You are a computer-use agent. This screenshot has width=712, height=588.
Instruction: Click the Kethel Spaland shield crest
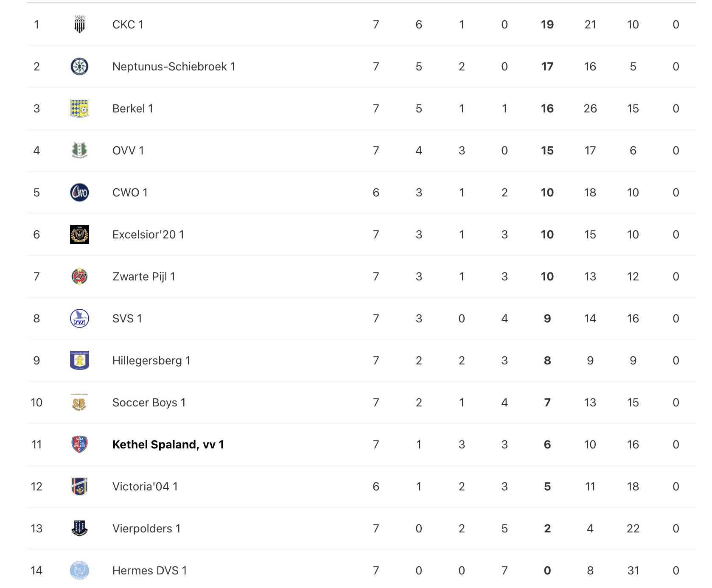click(79, 444)
